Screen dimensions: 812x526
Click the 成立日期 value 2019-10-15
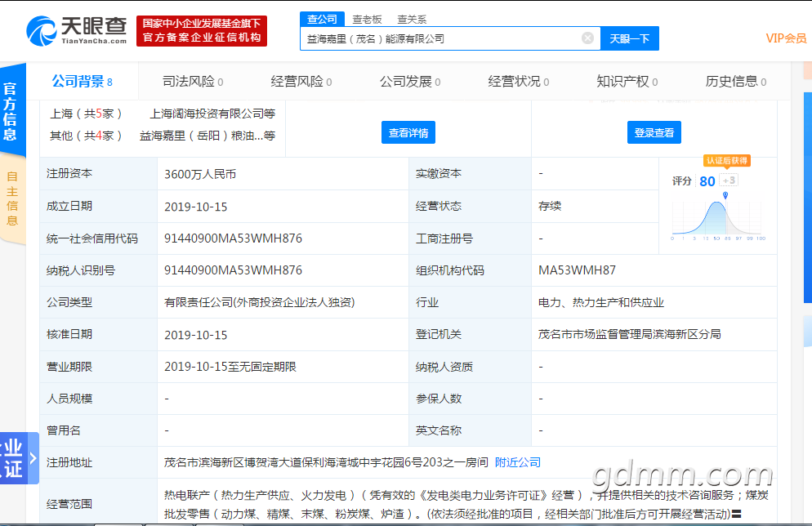click(196, 207)
